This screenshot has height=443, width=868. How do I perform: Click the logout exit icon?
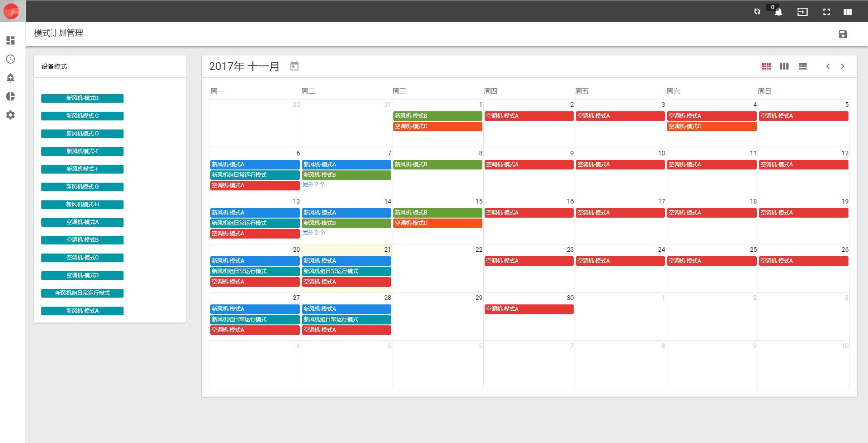[802, 12]
